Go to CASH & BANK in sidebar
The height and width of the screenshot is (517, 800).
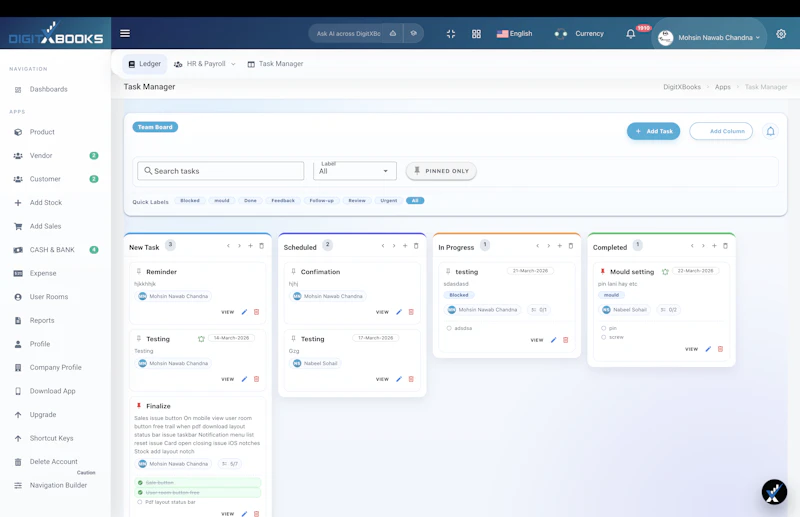pos(52,250)
